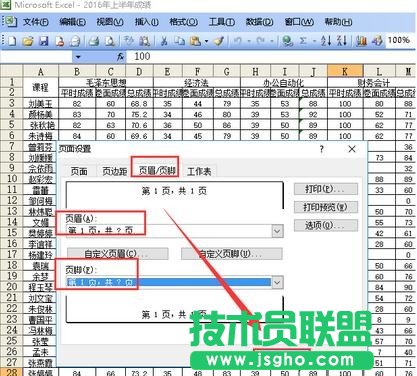Open the 文件(F) menu
Viewport: 417px width, 376px height.
(35, 22)
